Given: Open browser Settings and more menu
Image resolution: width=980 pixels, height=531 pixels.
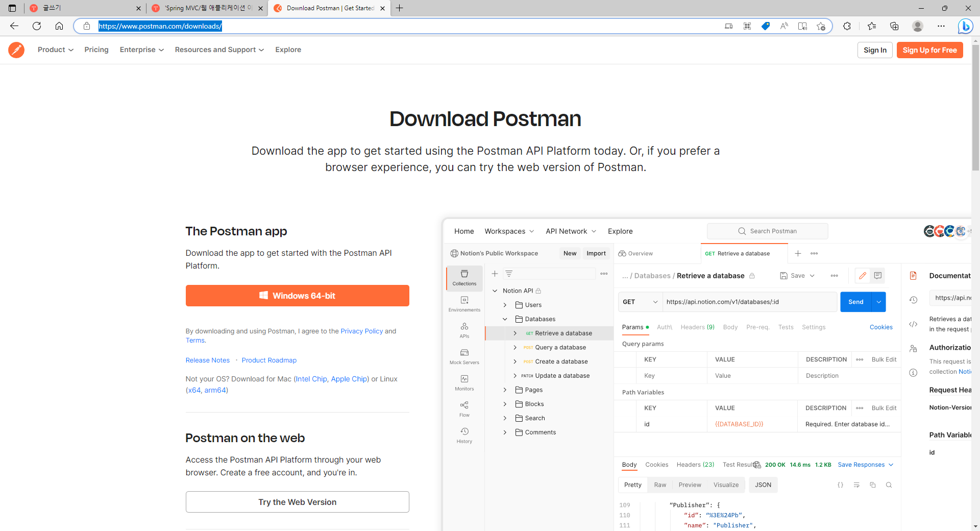Looking at the screenshot, I should [941, 26].
